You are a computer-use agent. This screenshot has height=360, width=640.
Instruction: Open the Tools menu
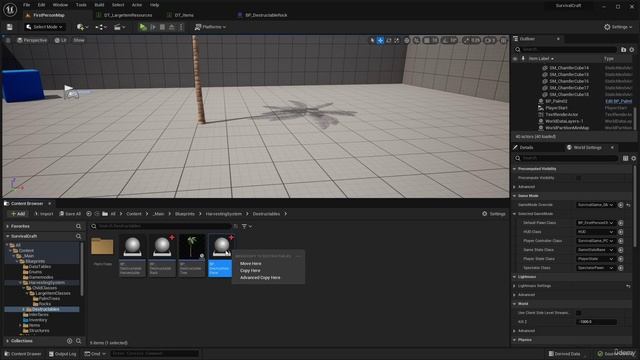pos(81,5)
